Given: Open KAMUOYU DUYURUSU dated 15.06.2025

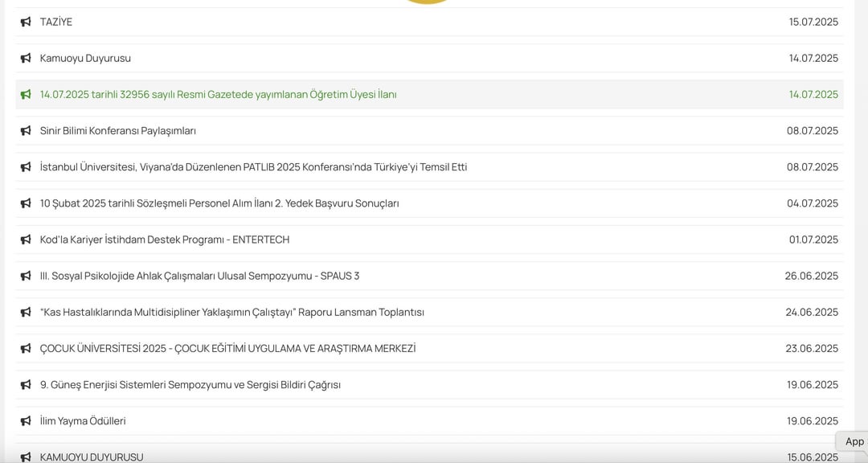Looking at the screenshot, I should click(92, 457).
